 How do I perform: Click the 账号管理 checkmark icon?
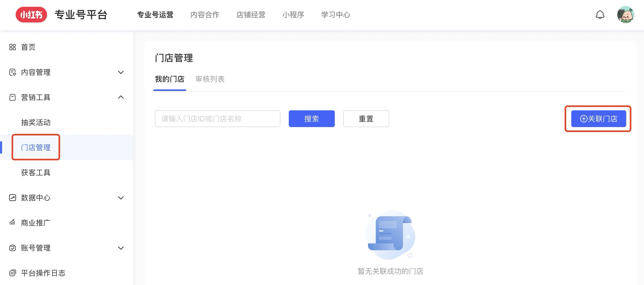(x=12, y=248)
